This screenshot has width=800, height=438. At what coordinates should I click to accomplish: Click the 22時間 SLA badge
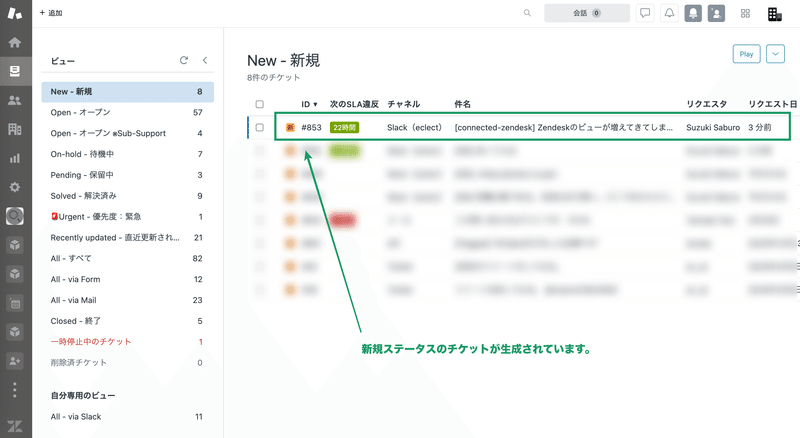coord(344,128)
